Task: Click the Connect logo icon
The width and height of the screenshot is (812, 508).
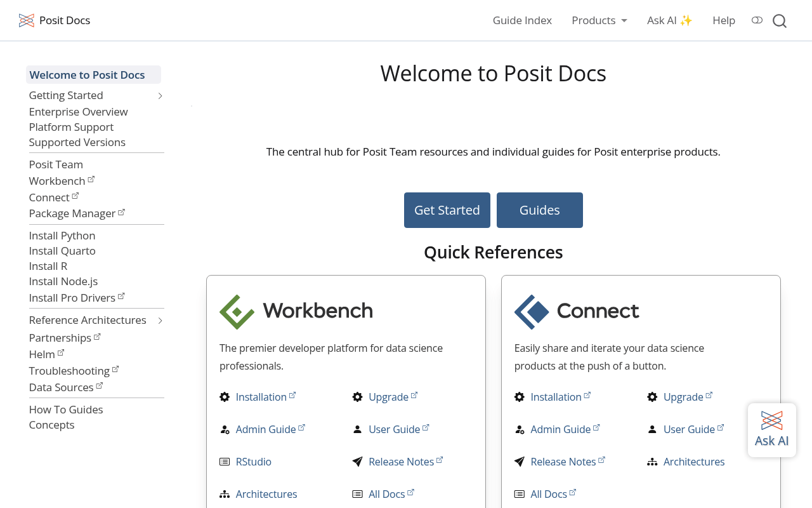Action: click(532, 312)
